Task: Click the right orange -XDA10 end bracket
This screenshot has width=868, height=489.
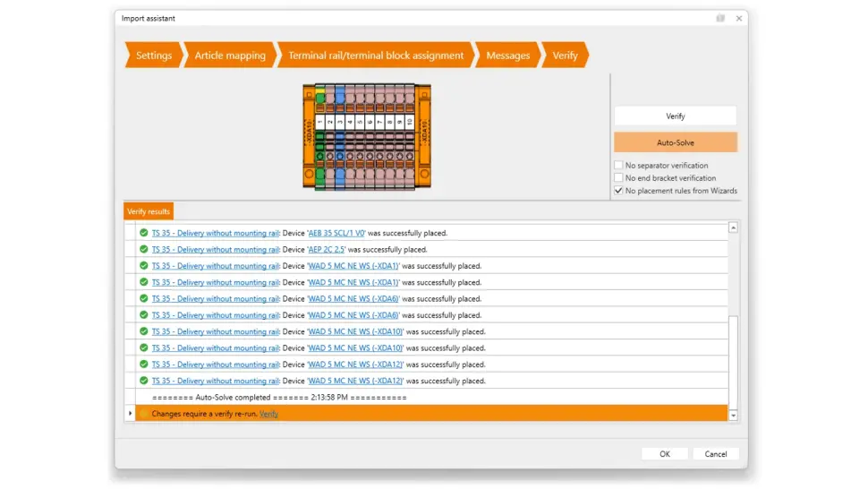Action: tap(424, 136)
